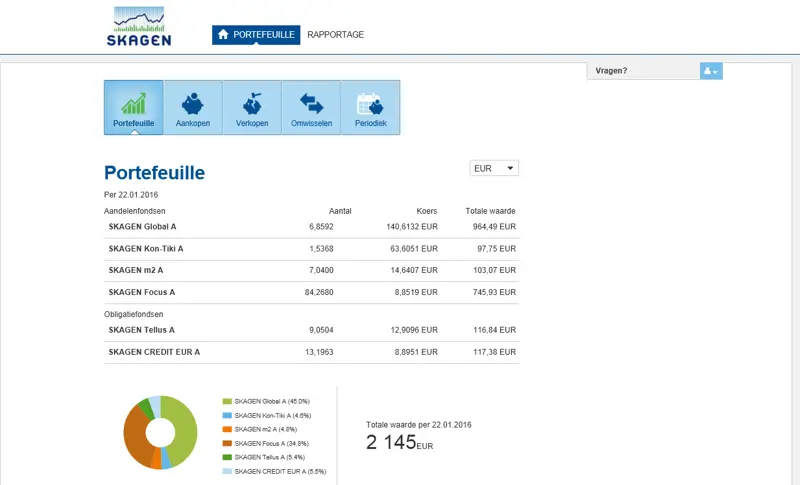Click the green SKAGEN Global A legend swatch
The image size is (800, 485).
[x=227, y=401]
